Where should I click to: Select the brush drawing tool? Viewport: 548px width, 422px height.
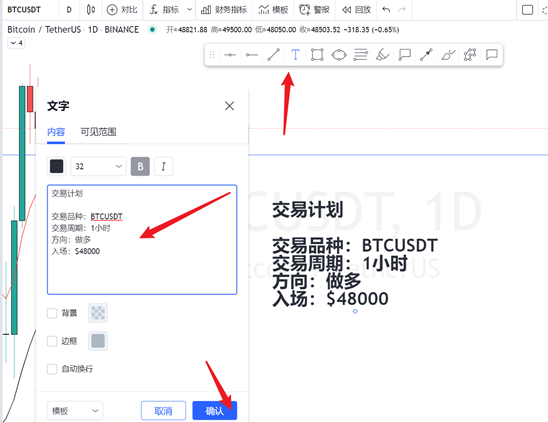click(x=448, y=55)
